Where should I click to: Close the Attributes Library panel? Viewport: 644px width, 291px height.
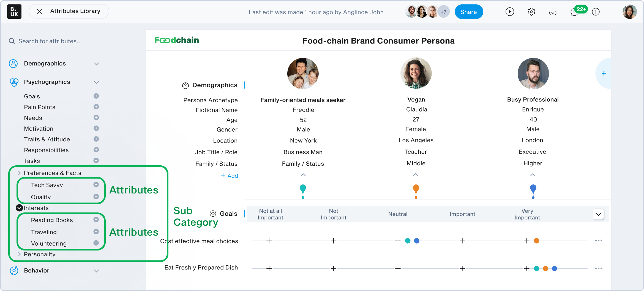[x=39, y=11]
